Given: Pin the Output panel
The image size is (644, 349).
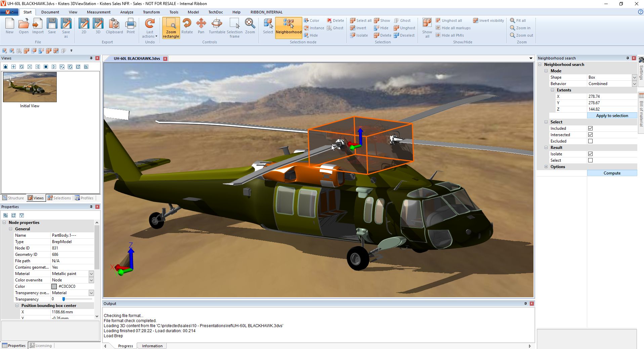Looking at the screenshot, I should tap(525, 304).
